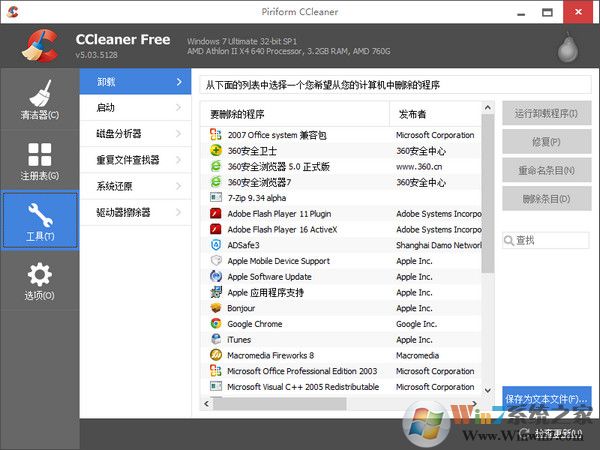Click the 2007 Office system icon
Screen dimensions: 600x450
coord(216,135)
